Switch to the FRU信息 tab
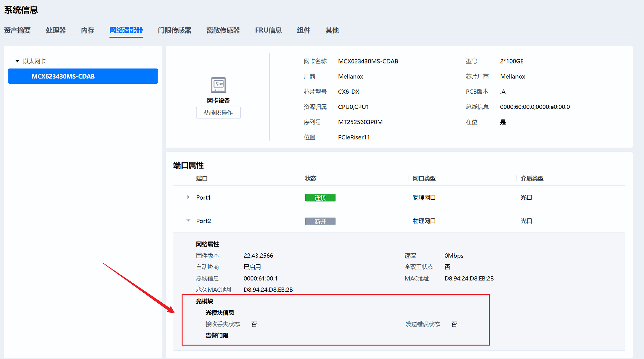 pyautogui.click(x=268, y=30)
